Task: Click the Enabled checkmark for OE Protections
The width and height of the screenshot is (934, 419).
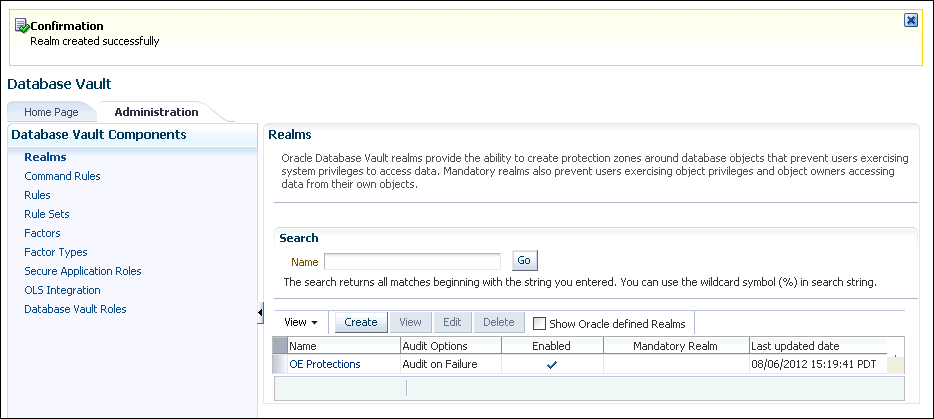Action: point(552,365)
